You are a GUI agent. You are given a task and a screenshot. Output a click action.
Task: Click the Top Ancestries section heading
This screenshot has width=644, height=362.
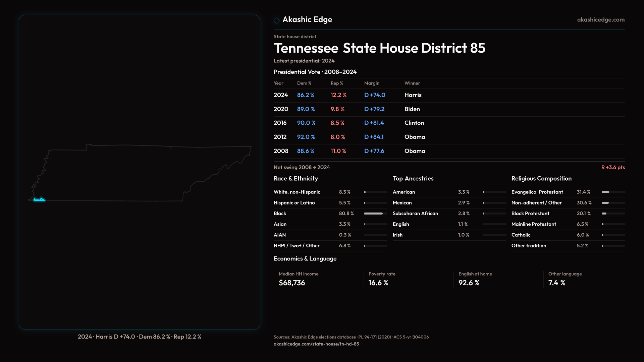(x=413, y=179)
